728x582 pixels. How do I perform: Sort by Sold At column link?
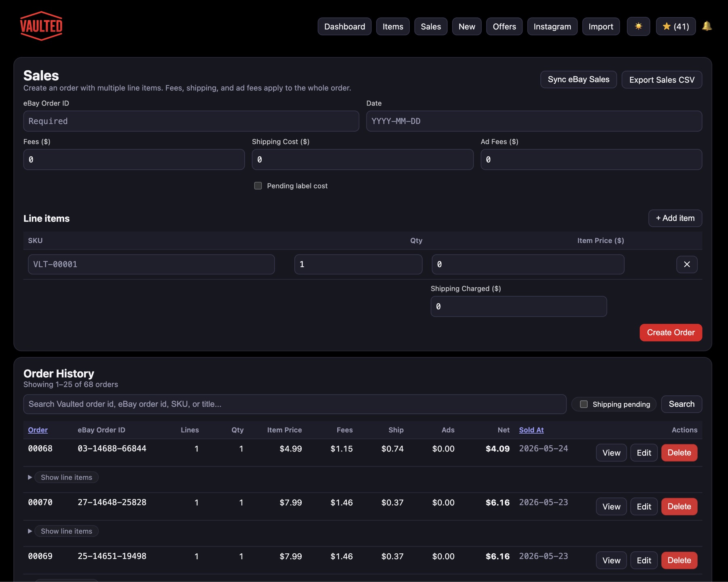click(x=531, y=430)
